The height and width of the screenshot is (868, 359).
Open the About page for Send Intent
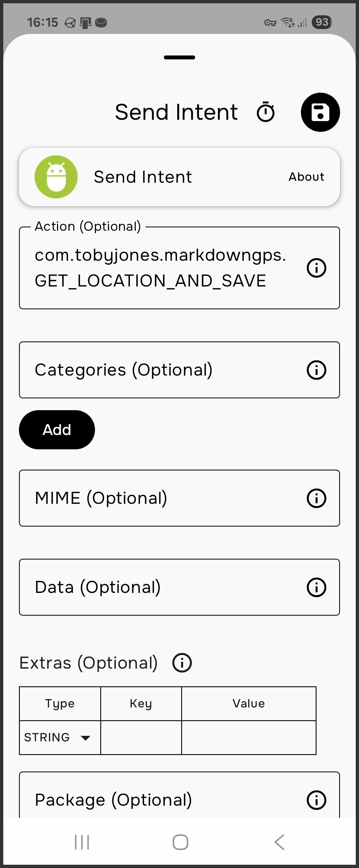(306, 177)
